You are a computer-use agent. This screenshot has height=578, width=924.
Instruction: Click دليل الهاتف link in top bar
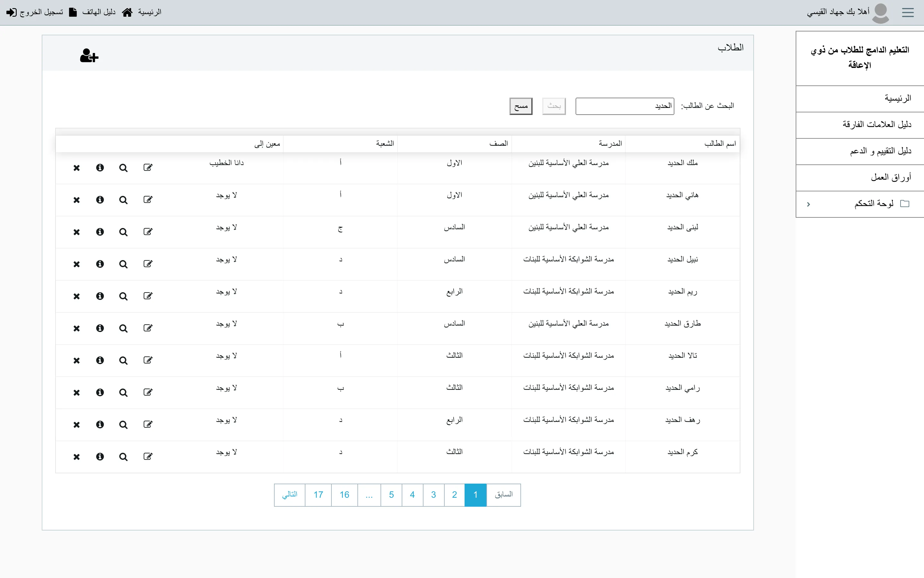click(x=99, y=12)
